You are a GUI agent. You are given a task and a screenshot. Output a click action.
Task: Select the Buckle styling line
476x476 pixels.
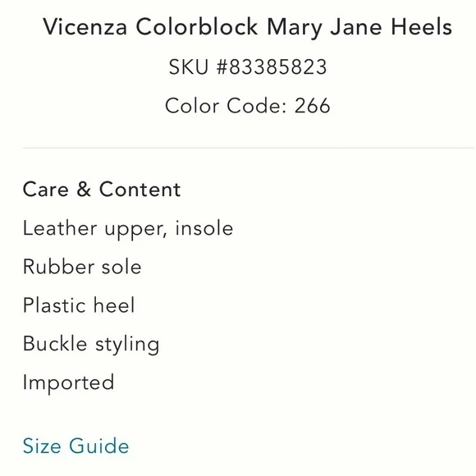(x=91, y=345)
